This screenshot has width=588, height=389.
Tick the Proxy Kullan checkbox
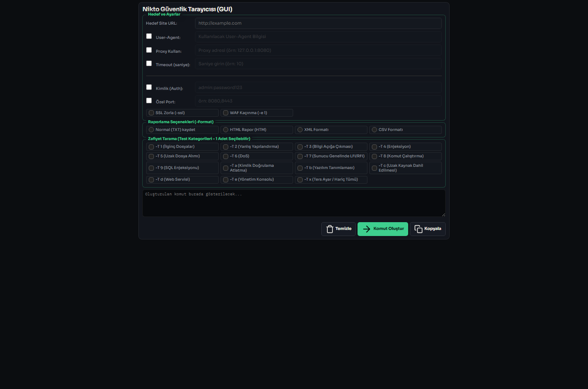[x=149, y=50]
